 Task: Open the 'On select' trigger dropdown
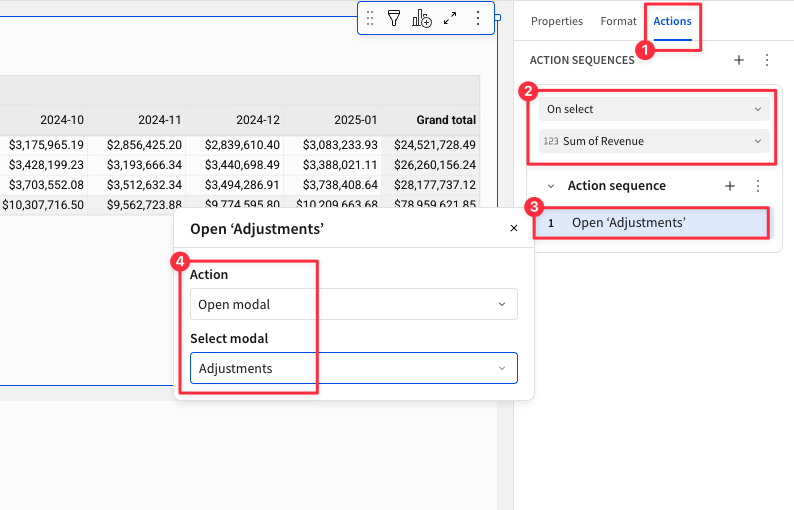pos(654,109)
